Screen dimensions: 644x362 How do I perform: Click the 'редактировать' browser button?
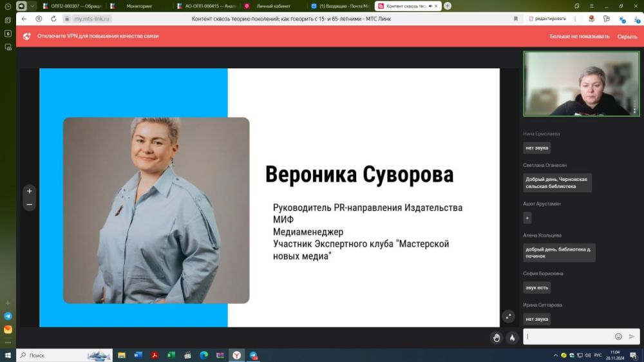[x=547, y=19]
